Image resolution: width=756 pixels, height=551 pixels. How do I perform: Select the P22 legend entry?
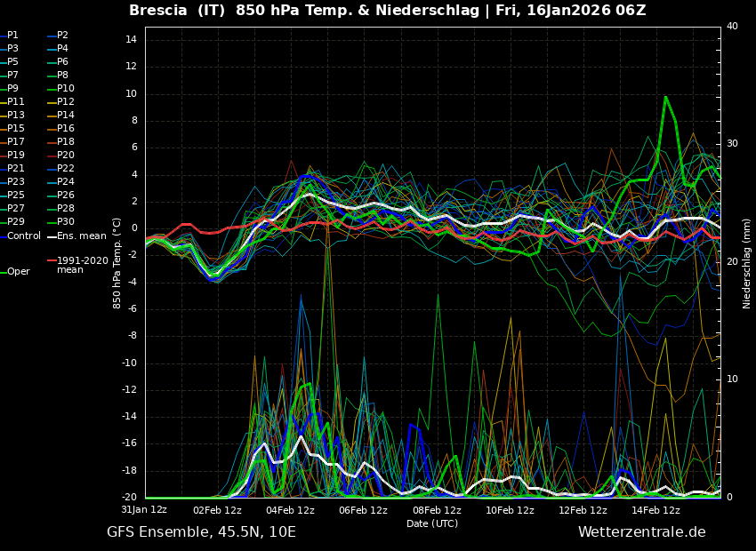coord(66,169)
